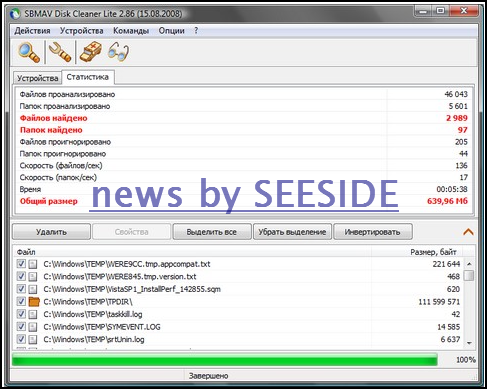This screenshot has height=389, width=487.
Task: Click the eyeglasses view icon
Action: 118,52
